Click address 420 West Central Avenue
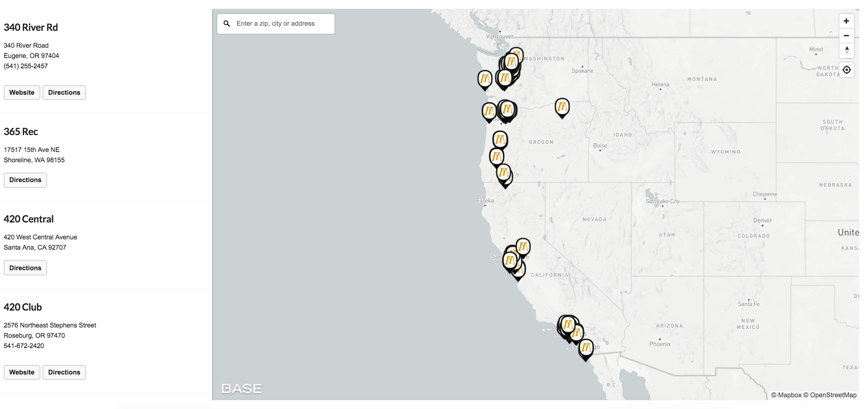 (40, 237)
